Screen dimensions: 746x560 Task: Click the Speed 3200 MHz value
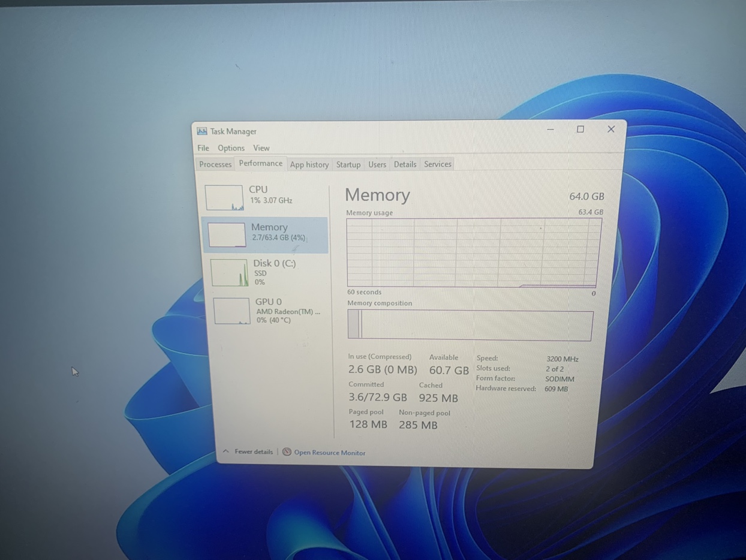[562, 359]
